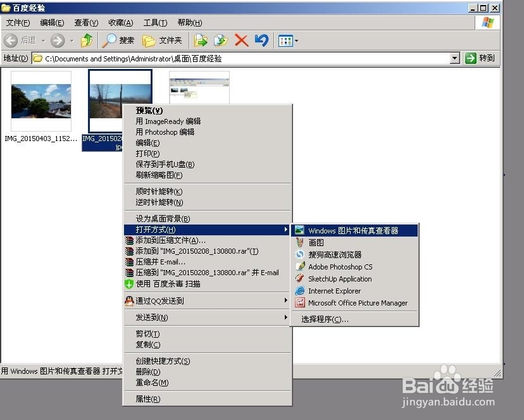524x420 pixels.
Task: Choose 添加到 "IMG_20150208_130800.rar"(T)
Action: pyautogui.click(x=207, y=251)
